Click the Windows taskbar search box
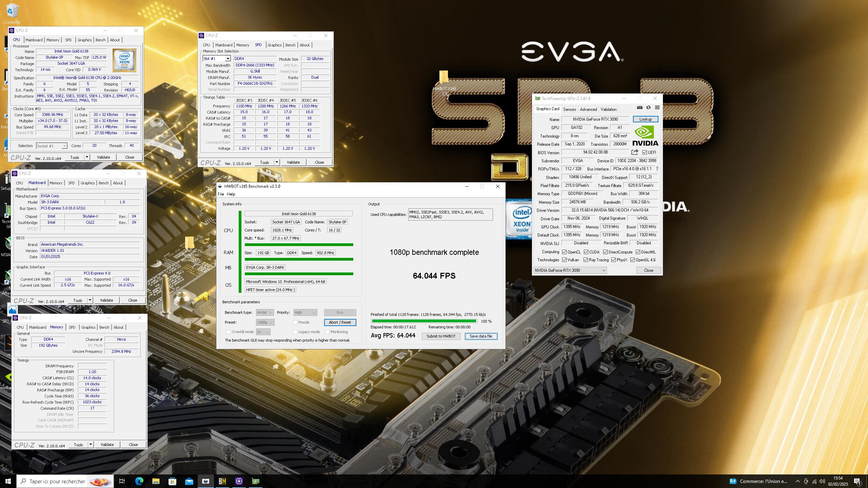This screenshot has width=868, height=488. (65, 481)
